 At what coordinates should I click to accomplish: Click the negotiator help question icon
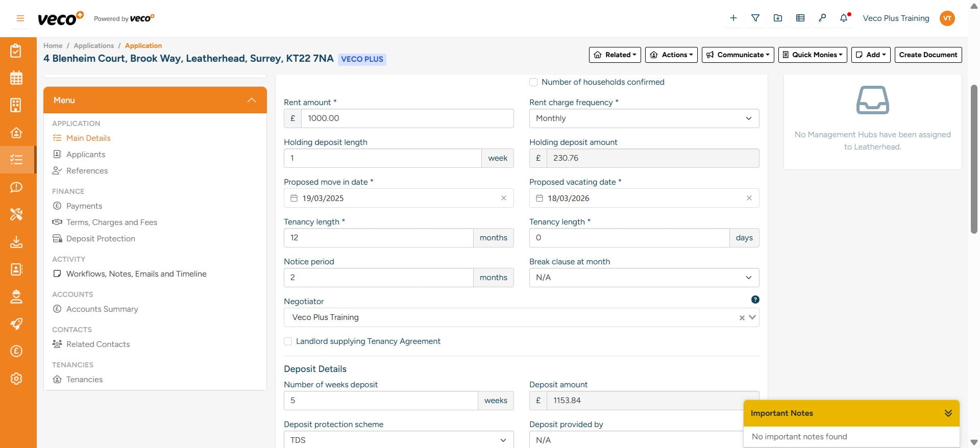755,300
